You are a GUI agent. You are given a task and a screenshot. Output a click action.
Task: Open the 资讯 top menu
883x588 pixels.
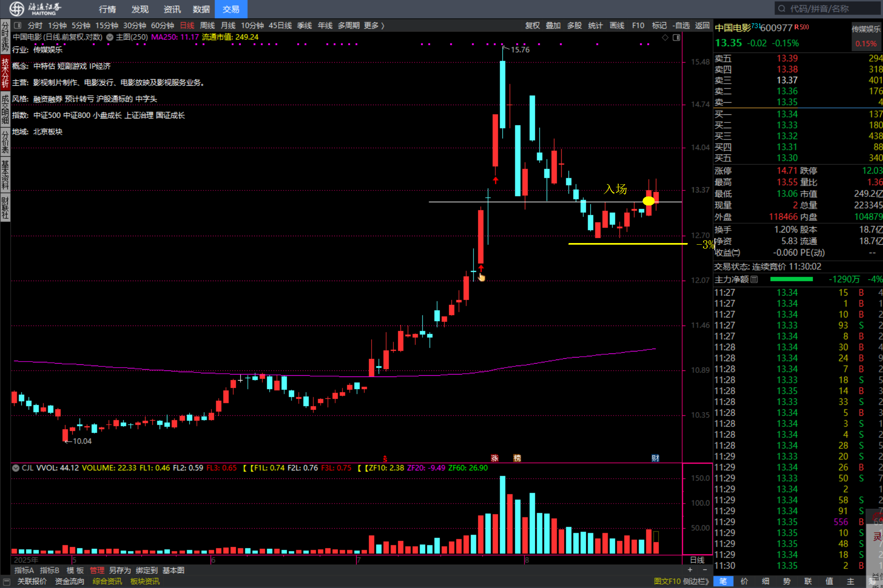coord(172,9)
